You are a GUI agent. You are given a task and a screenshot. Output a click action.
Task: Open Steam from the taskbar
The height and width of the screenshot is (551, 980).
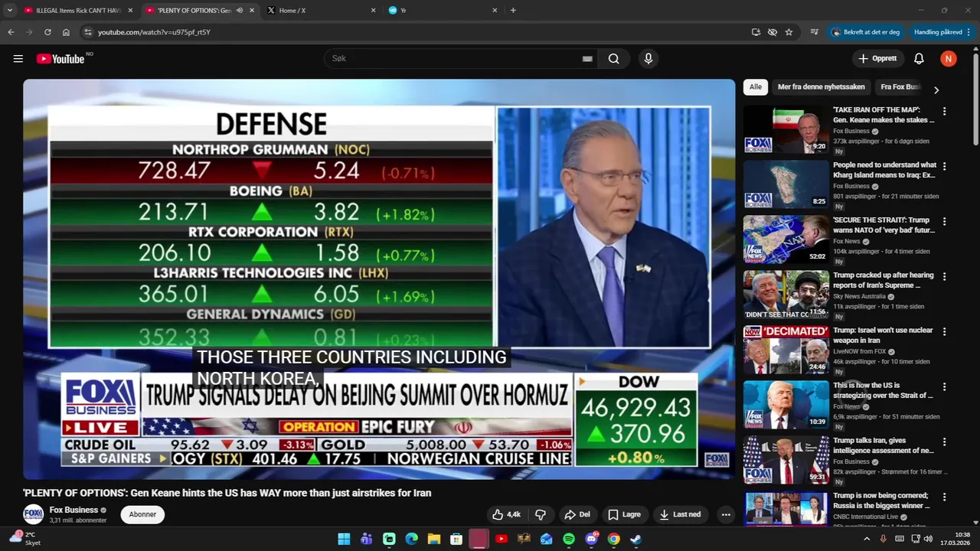point(635,539)
